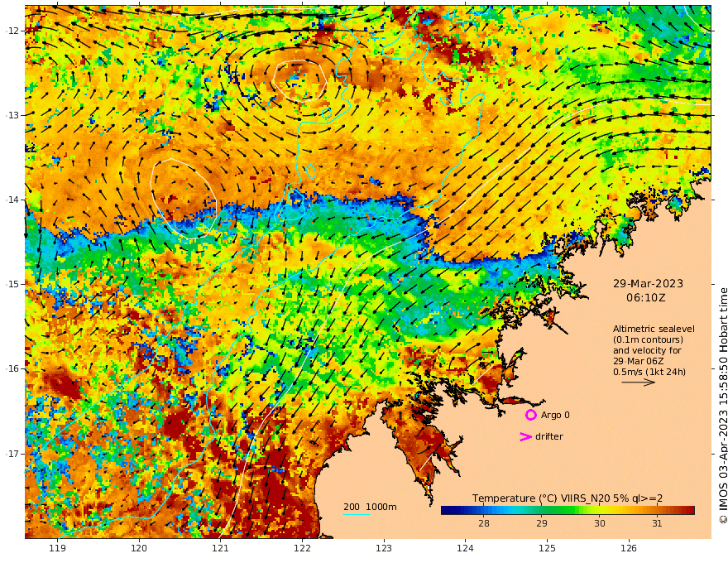Click longitude axis label '123'

tap(384, 548)
